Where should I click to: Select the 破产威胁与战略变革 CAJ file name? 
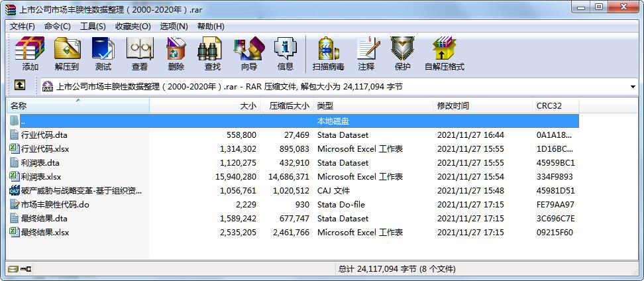[x=81, y=191]
